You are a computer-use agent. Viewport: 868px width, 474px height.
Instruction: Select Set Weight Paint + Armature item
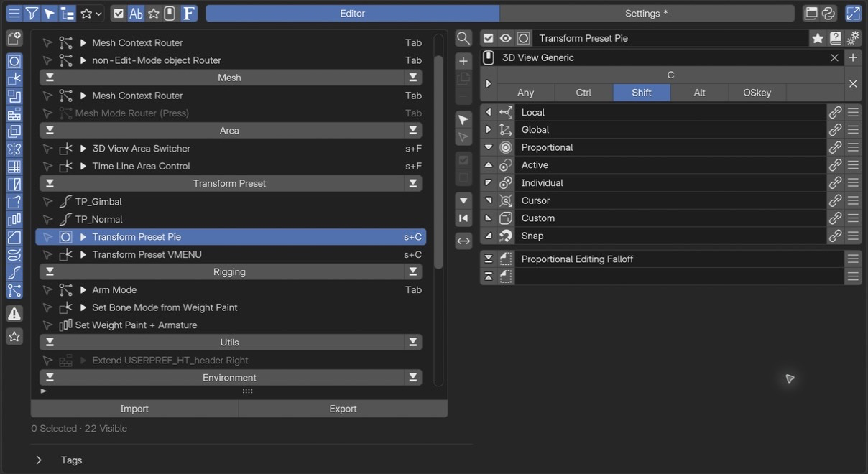[230, 325]
